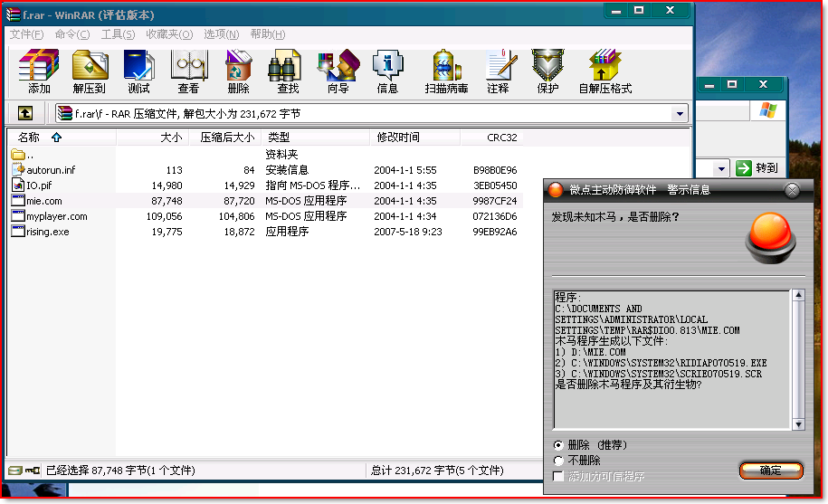
Task: Click the autorun.inf file icon
Action: (x=18, y=169)
